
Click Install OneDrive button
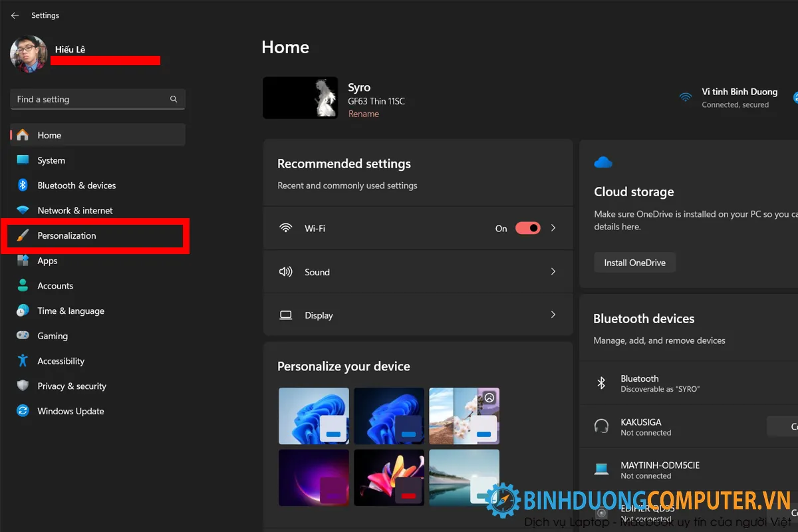(634, 262)
